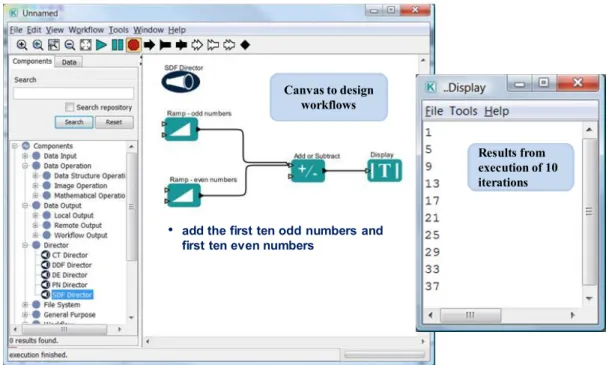
Task: Select the Display actor on canvas
Action: pos(384,170)
